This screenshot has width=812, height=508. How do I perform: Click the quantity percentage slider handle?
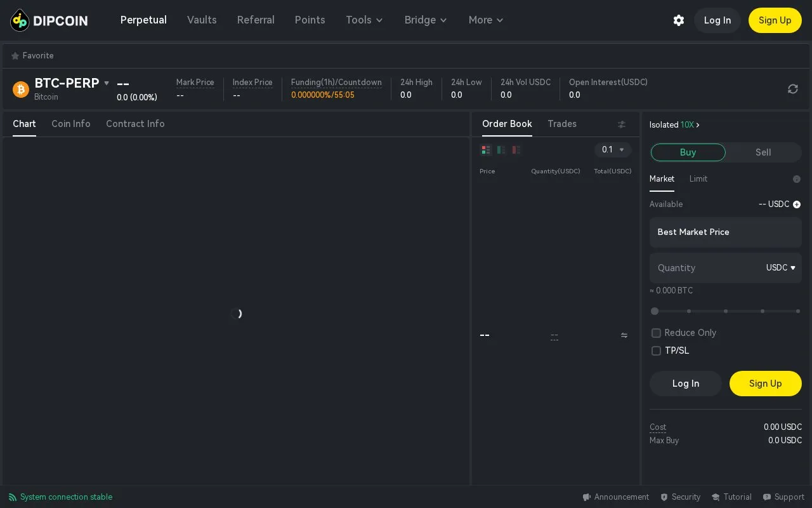coord(655,311)
